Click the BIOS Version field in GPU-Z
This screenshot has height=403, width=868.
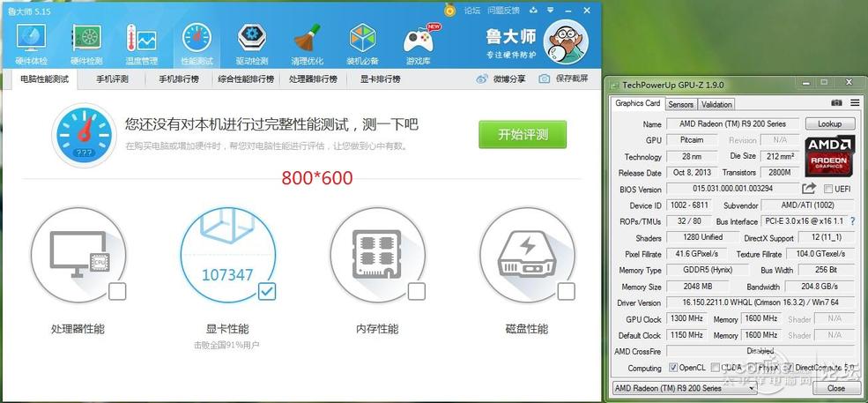[733, 189]
